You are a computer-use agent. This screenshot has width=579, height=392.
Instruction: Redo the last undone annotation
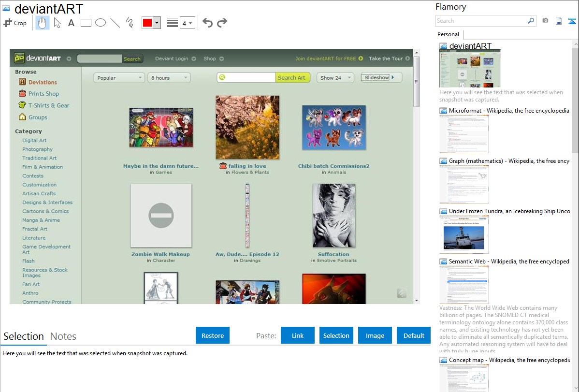222,23
